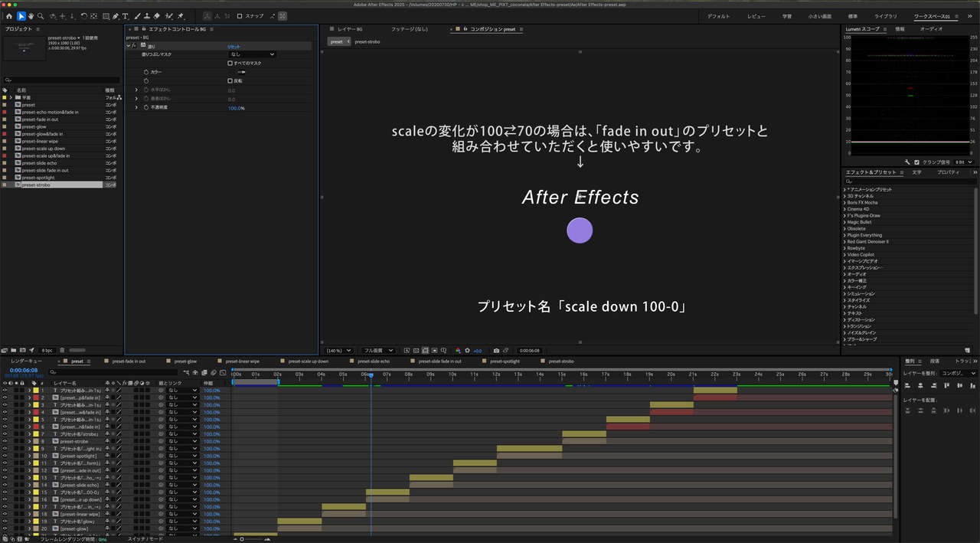Click the current time 0:00:06:08 in the timeline

pyautogui.click(x=24, y=370)
